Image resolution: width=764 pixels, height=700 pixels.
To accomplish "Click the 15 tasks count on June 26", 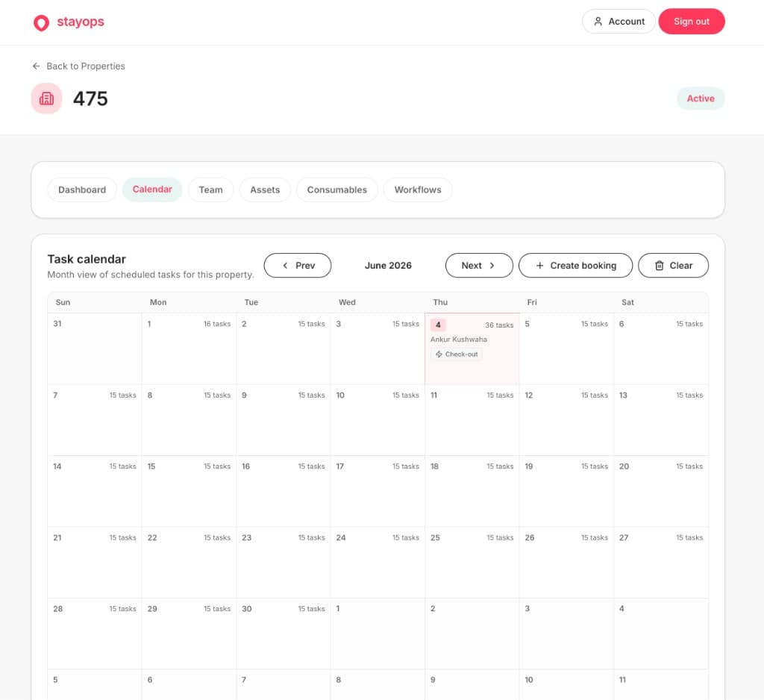I will coord(595,537).
